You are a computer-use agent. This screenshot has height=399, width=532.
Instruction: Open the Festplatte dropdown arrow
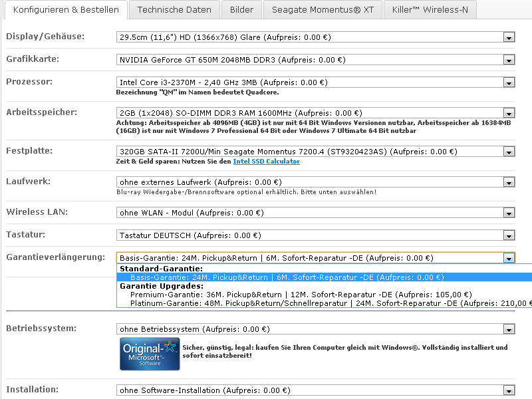[x=509, y=152]
